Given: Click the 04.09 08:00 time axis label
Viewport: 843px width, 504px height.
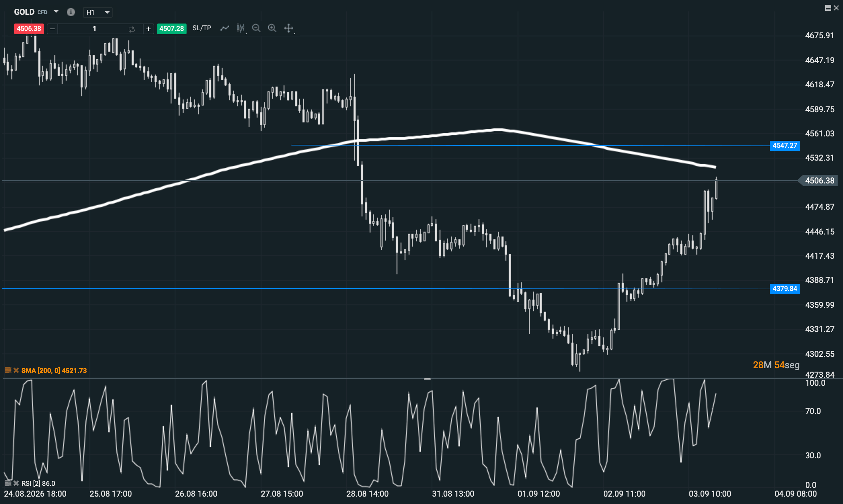Looking at the screenshot, I should point(796,494).
